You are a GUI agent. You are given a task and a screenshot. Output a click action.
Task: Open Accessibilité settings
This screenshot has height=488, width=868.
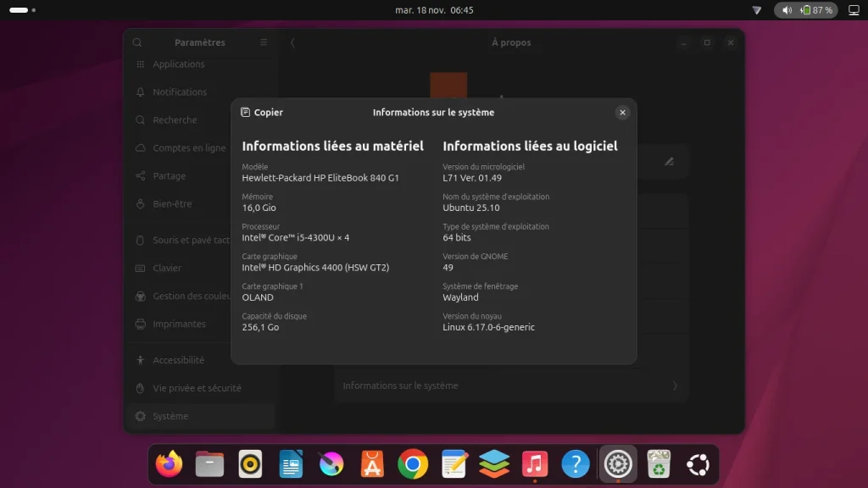click(200, 360)
